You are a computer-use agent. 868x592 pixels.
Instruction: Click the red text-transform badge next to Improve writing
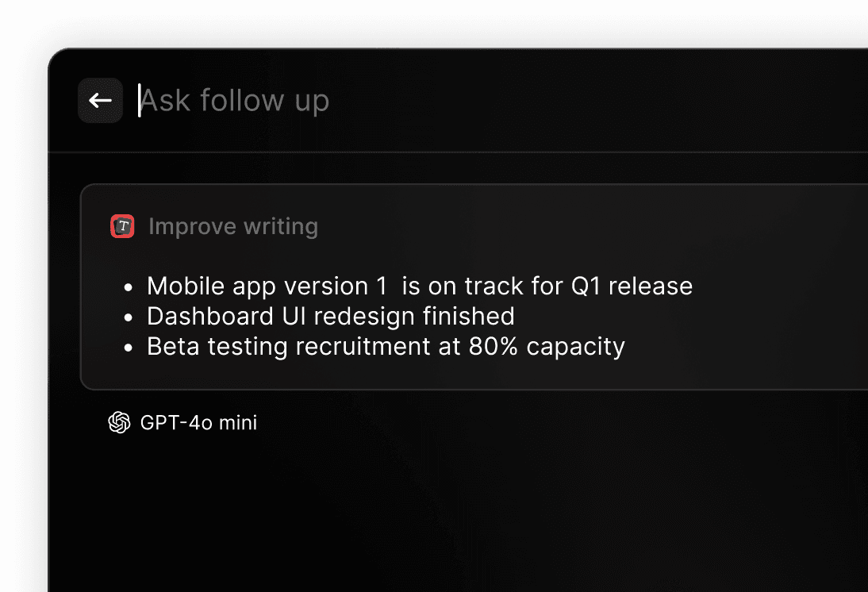click(x=122, y=226)
